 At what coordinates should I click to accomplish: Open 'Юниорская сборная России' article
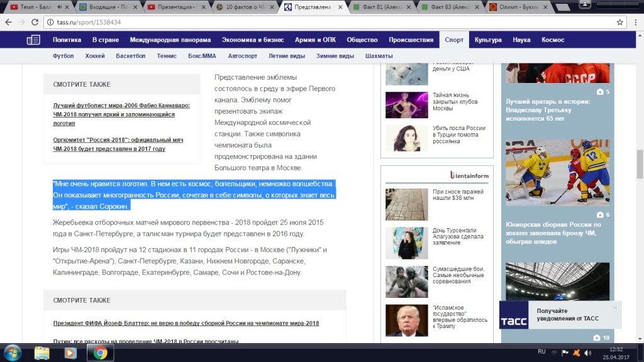pos(553,233)
